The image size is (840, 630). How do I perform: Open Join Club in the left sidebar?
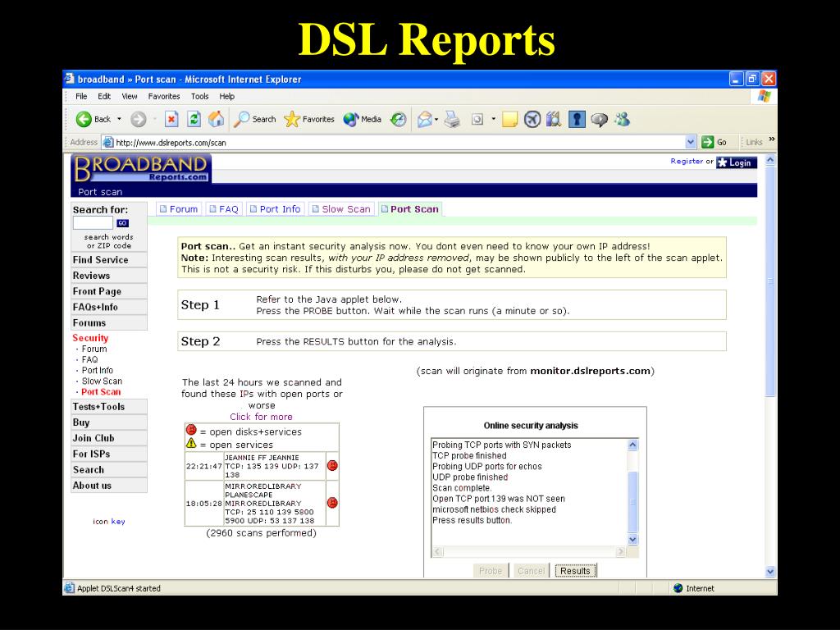click(109, 438)
